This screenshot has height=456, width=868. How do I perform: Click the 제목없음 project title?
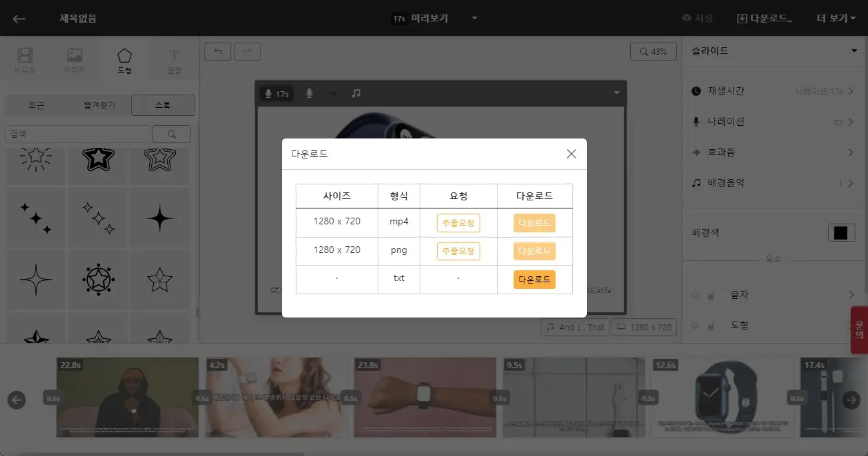point(78,19)
